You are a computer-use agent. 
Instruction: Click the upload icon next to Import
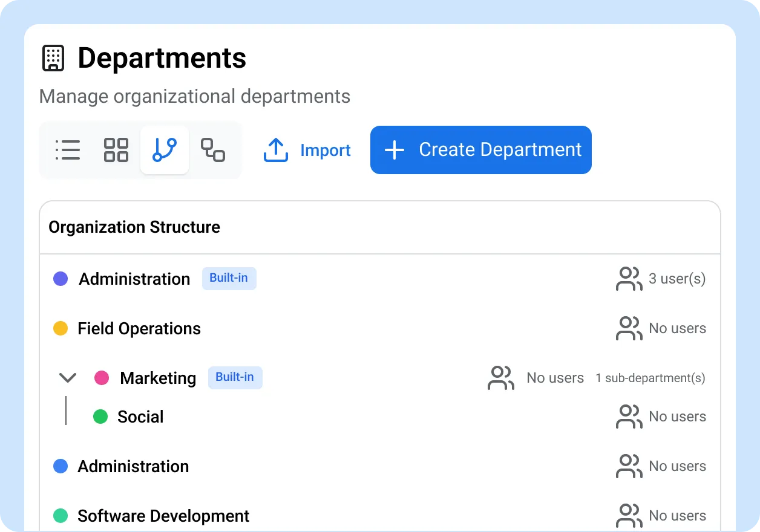tap(275, 150)
